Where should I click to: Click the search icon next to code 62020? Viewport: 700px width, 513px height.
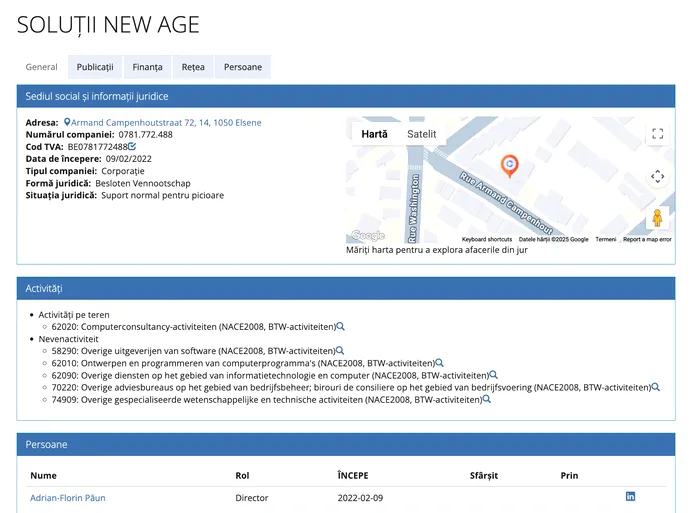tap(341, 327)
